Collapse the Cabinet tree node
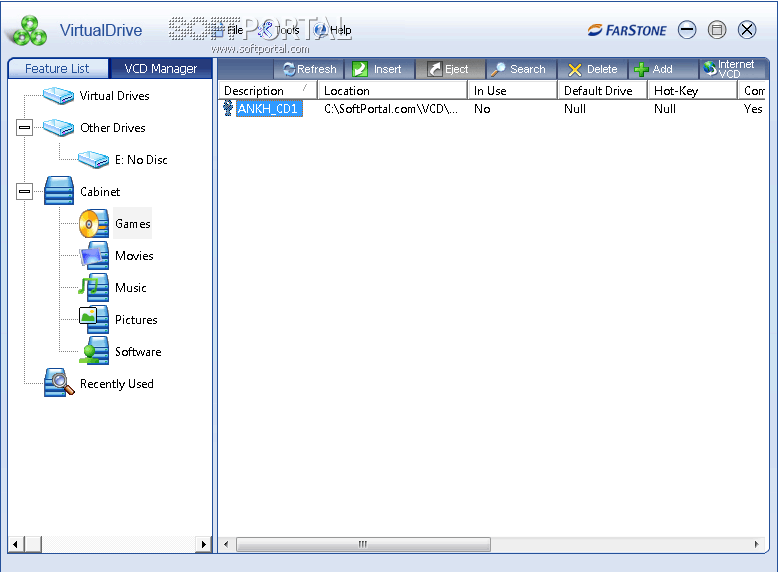 click(25, 192)
